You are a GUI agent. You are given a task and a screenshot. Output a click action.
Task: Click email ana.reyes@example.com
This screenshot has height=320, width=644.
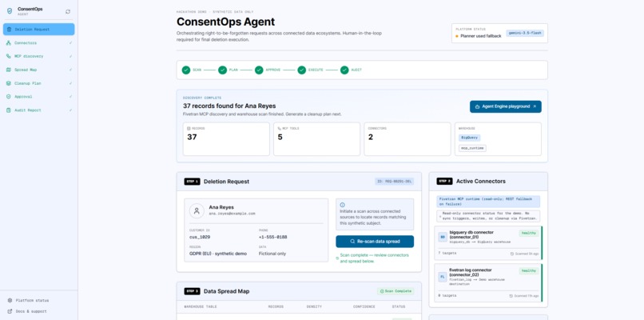click(232, 214)
